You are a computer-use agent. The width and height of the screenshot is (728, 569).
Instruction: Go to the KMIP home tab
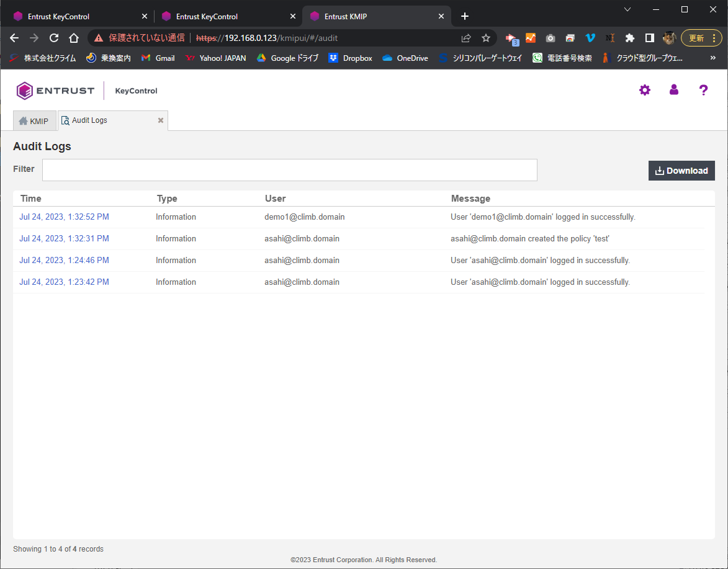[x=34, y=121]
